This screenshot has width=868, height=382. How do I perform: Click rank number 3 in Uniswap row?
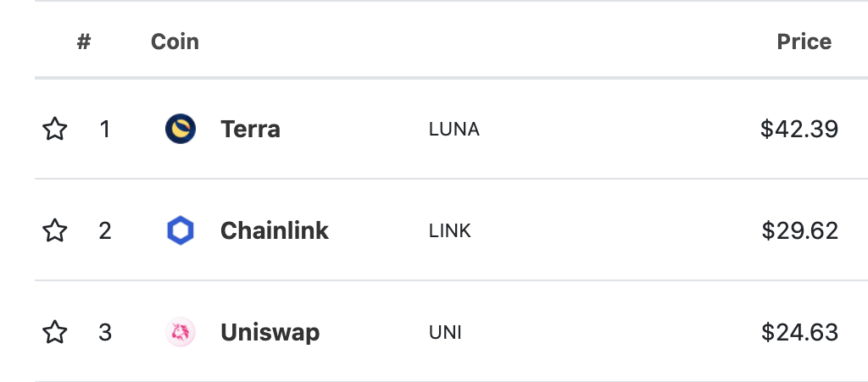104,333
